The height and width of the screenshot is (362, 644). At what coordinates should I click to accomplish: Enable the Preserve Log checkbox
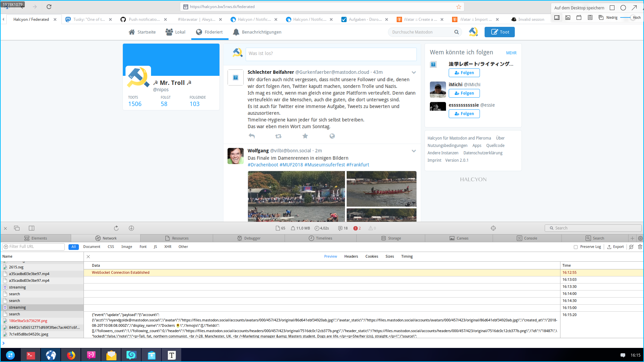coord(576,247)
